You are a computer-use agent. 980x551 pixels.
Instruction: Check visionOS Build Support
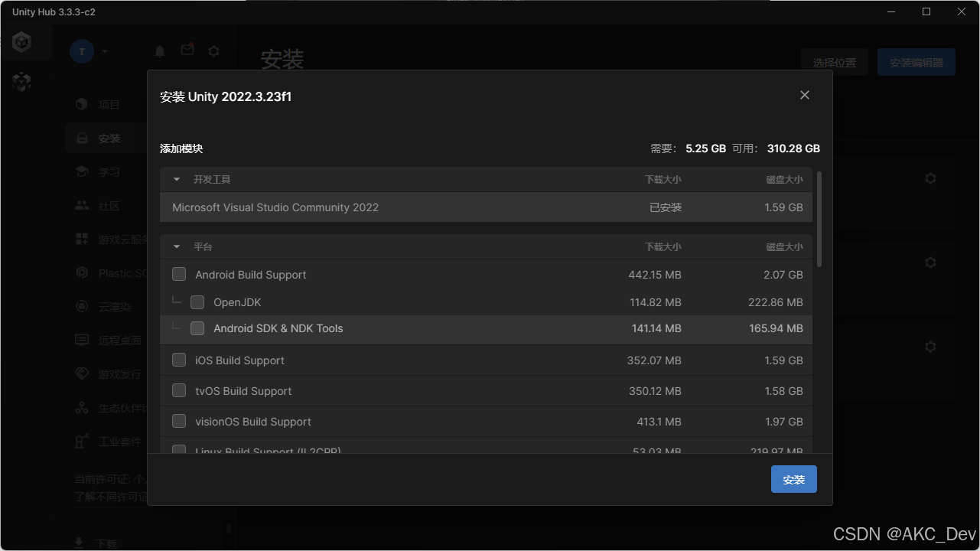pos(179,421)
